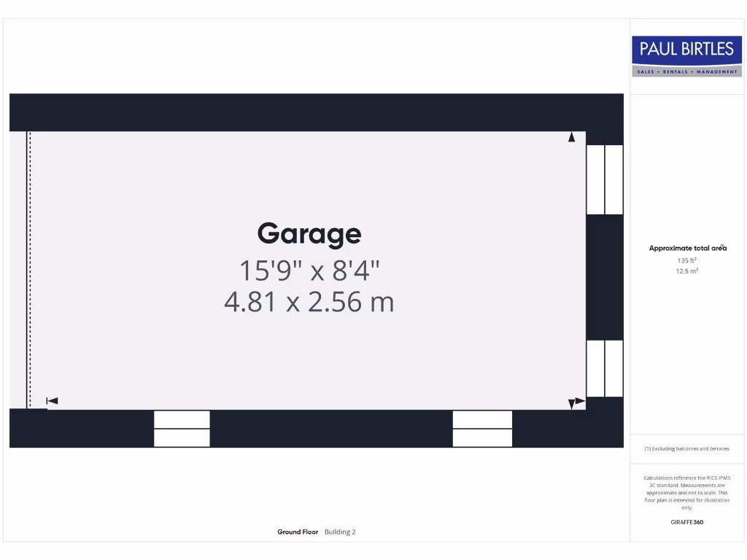Click the 4.81 x 2.56 m measurement
This screenshot has width=747, height=560.
(309, 301)
